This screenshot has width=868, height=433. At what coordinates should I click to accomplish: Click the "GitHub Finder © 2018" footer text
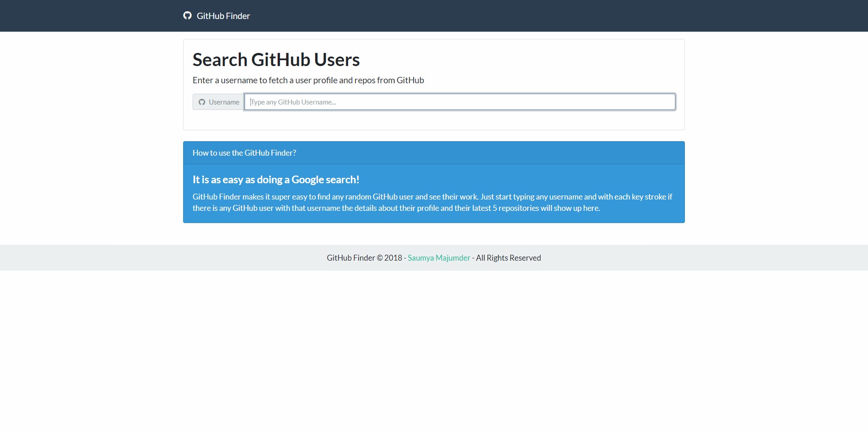pos(364,258)
